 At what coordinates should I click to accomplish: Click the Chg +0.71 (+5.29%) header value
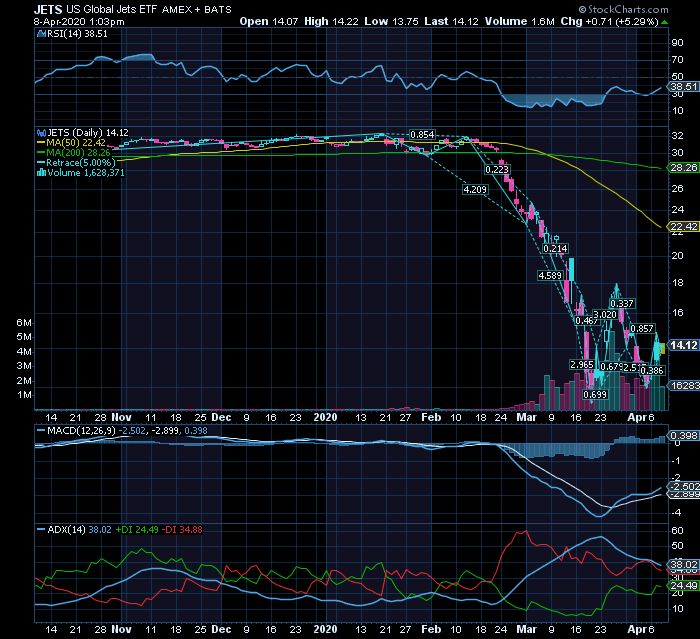[x=610, y=21]
